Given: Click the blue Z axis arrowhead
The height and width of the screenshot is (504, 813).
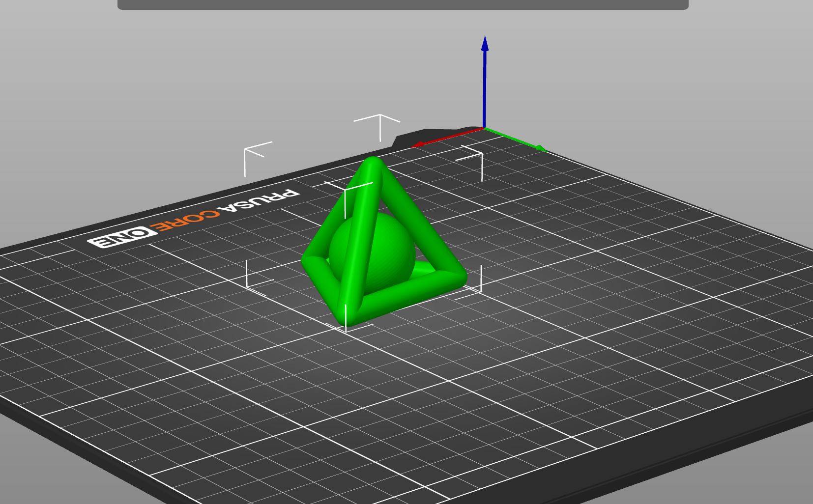Looking at the screenshot, I should 485,43.
